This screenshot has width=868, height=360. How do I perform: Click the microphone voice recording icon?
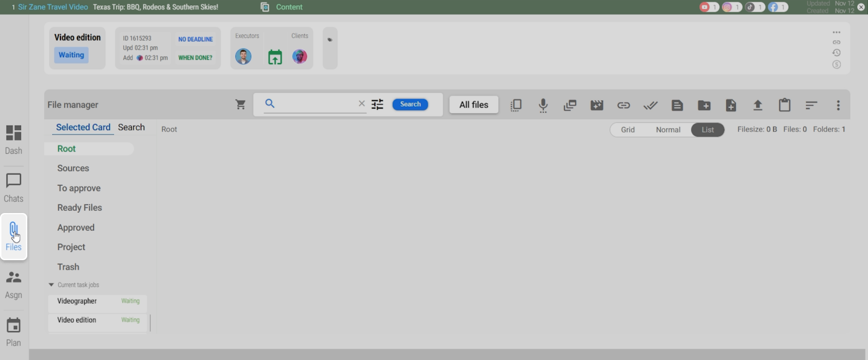click(x=543, y=105)
